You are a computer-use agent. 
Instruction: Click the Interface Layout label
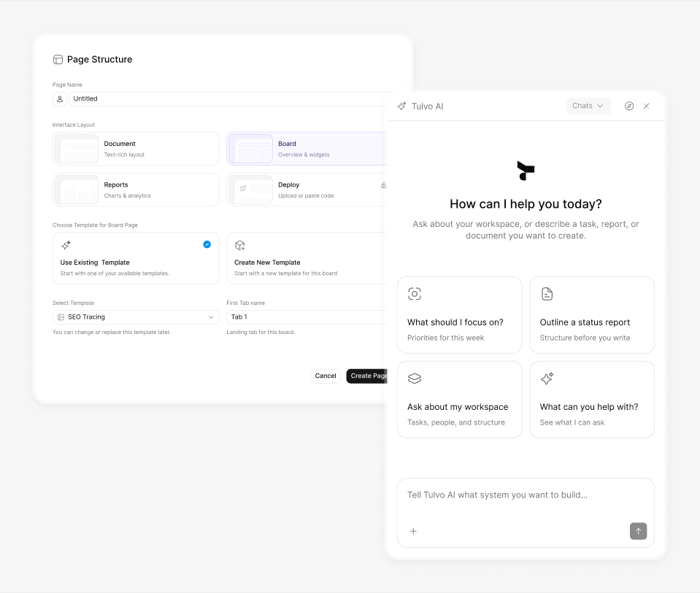click(74, 125)
